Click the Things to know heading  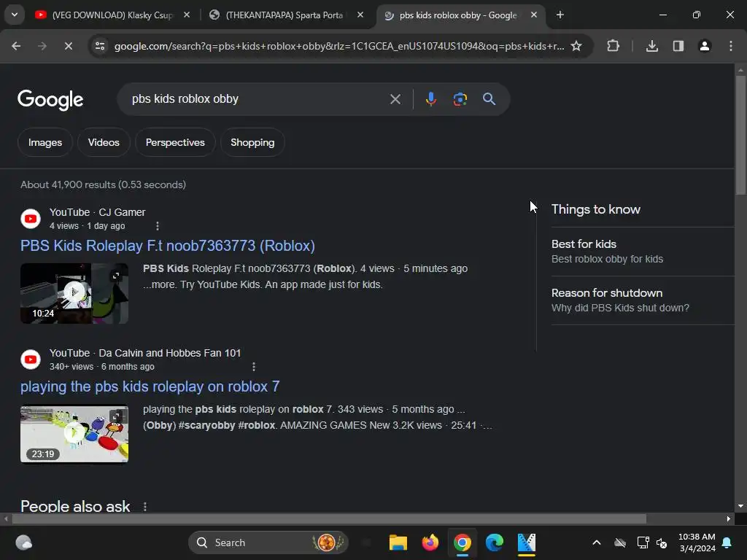click(x=595, y=209)
